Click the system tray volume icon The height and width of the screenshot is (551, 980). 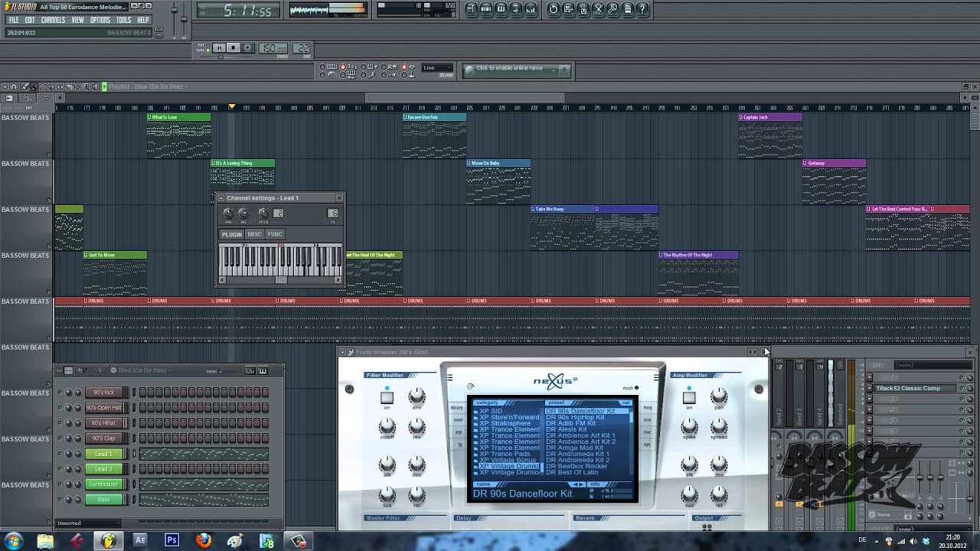[x=913, y=541]
